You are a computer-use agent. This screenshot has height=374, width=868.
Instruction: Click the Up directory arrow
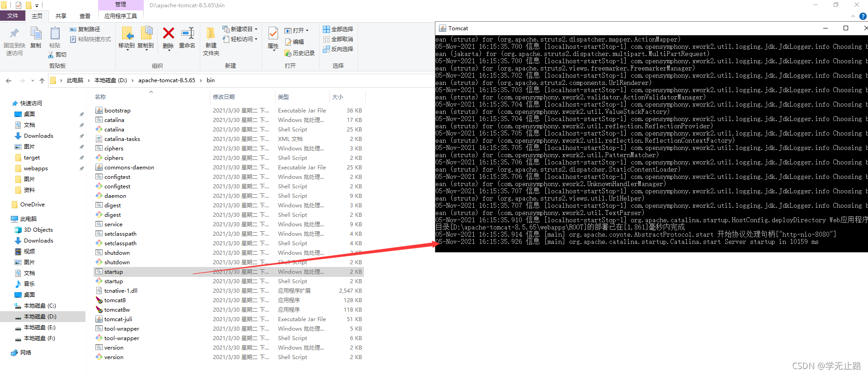(x=42, y=81)
